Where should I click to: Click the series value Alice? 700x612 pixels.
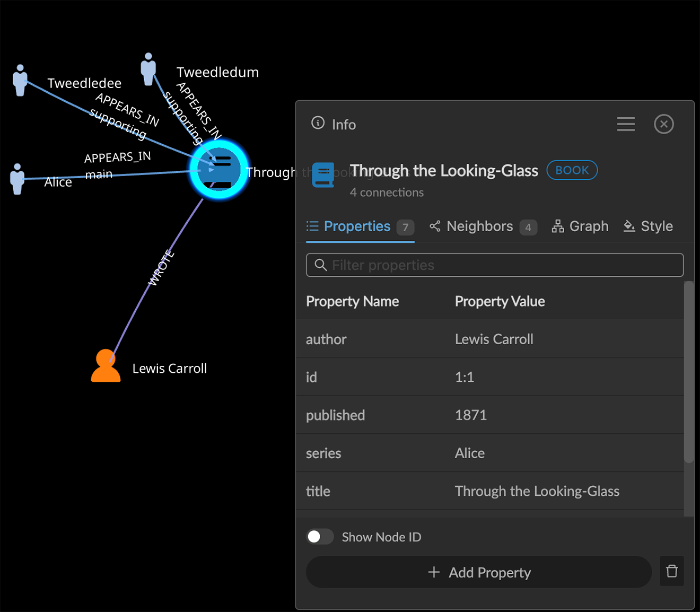470,453
